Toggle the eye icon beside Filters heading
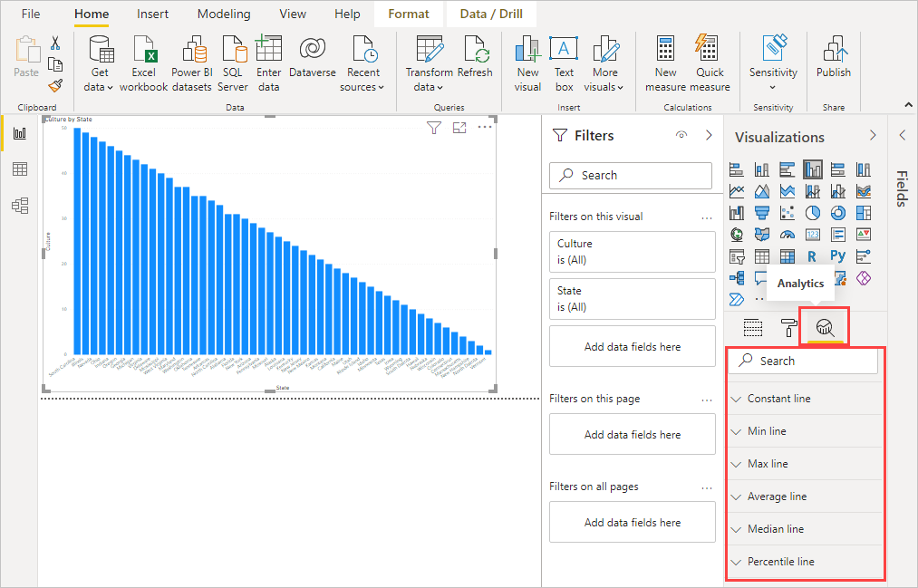This screenshot has width=918, height=588. (x=681, y=134)
